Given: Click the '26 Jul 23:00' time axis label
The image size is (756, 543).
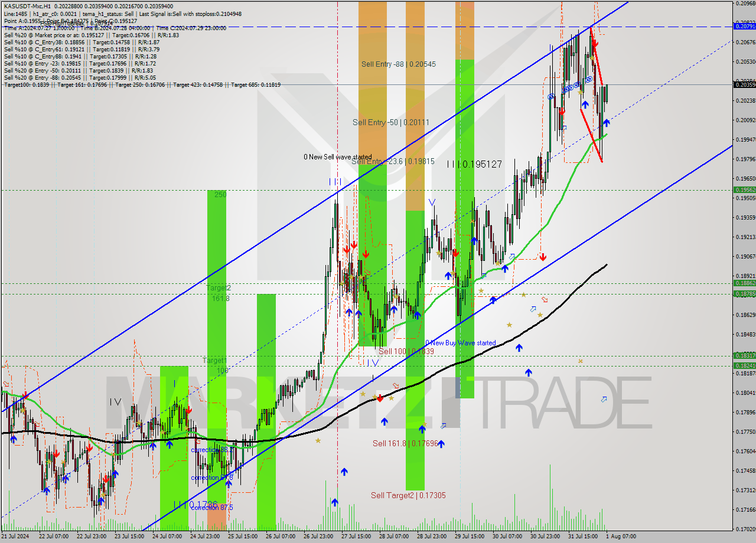Looking at the screenshot, I should 318,537.
